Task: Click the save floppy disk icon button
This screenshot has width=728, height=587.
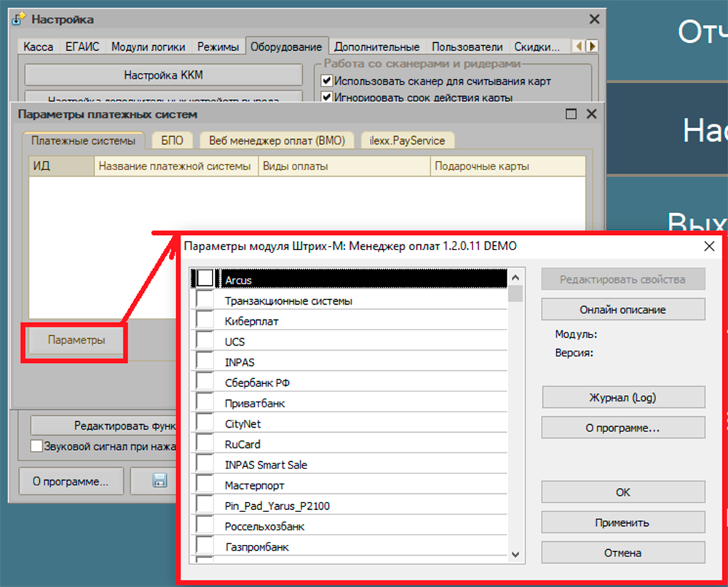Action: (159, 481)
